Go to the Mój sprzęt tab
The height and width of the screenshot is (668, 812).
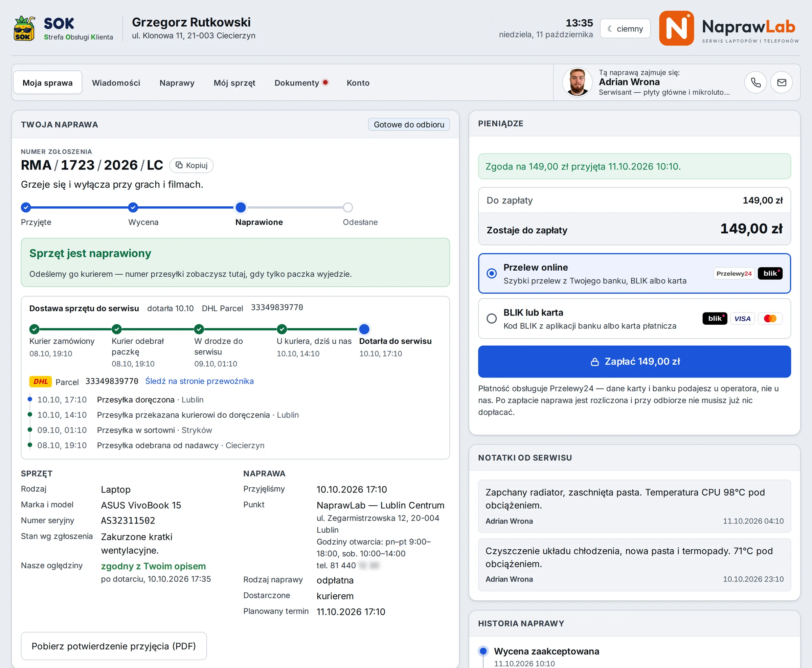(234, 83)
